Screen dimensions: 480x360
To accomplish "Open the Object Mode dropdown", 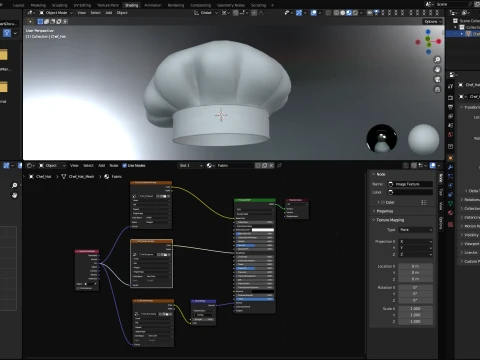I will 56,13.
